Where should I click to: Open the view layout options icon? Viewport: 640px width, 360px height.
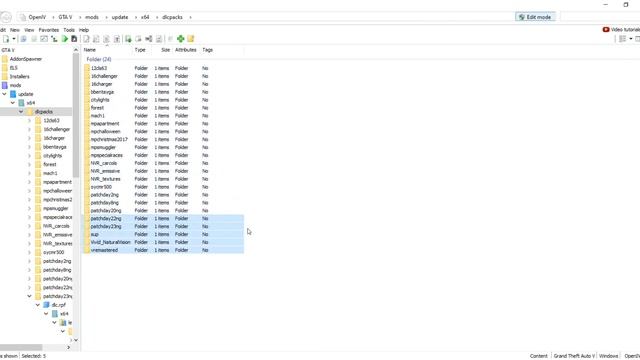point(622,39)
